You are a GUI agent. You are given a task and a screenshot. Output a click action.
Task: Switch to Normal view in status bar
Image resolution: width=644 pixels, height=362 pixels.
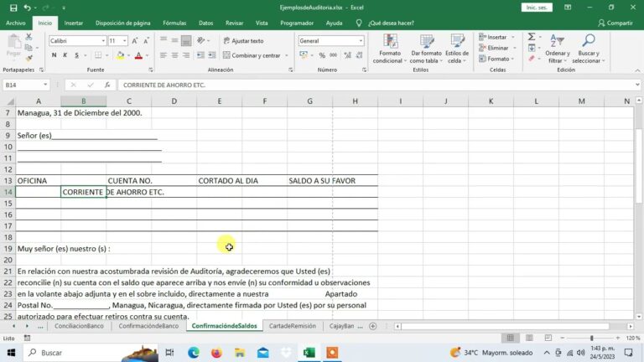(x=510, y=338)
